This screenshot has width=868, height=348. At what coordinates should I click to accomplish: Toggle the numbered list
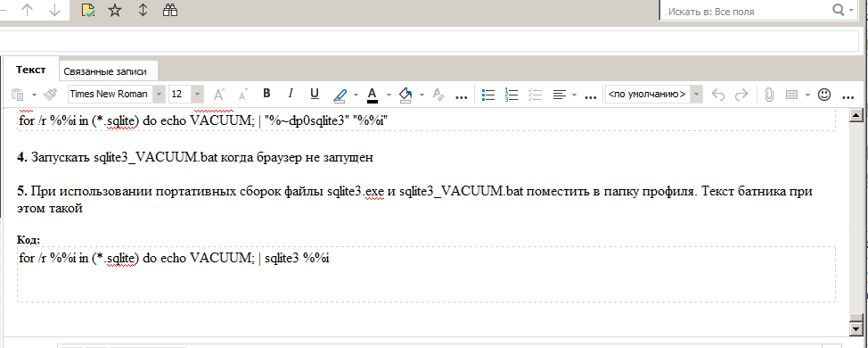click(x=512, y=95)
